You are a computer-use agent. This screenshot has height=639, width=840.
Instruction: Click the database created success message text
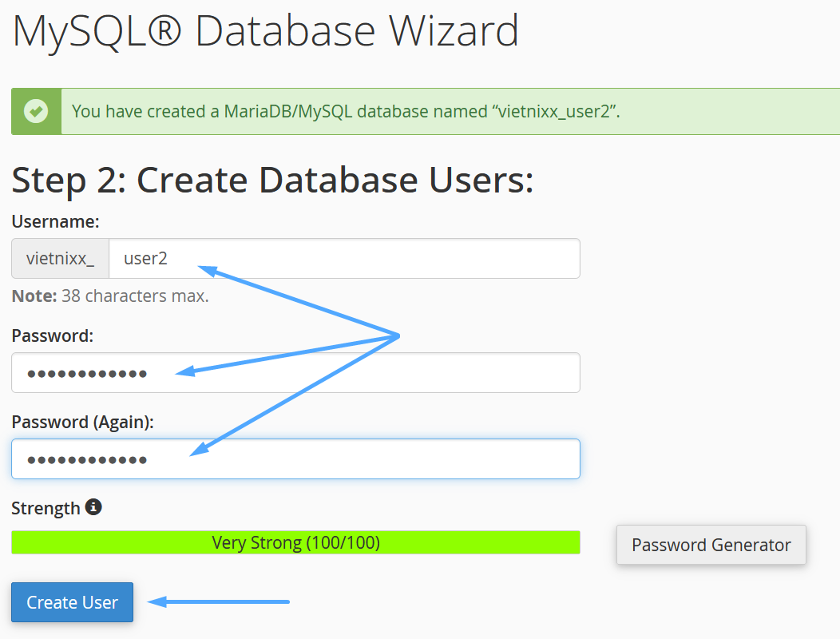(x=345, y=111)
